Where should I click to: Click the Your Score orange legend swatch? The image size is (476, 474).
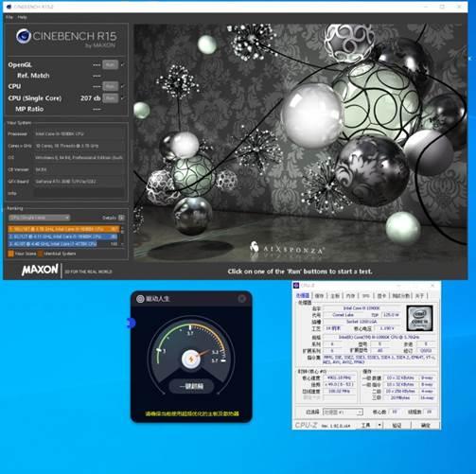(x=10, y=254)
